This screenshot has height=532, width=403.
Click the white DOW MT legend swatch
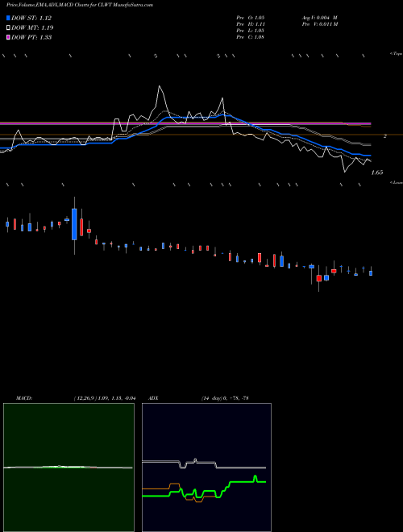pos(8,27)
